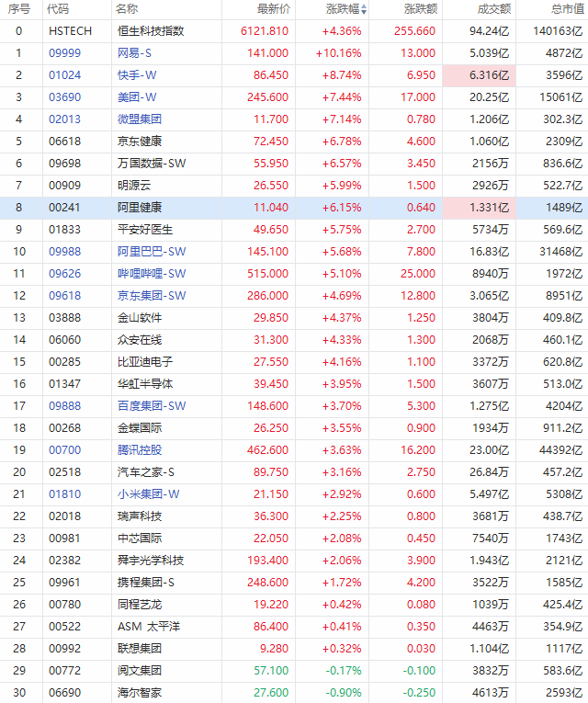Select 联想集团 row name
This screenshot has height=703, width=588.
[x=140, y=648]
